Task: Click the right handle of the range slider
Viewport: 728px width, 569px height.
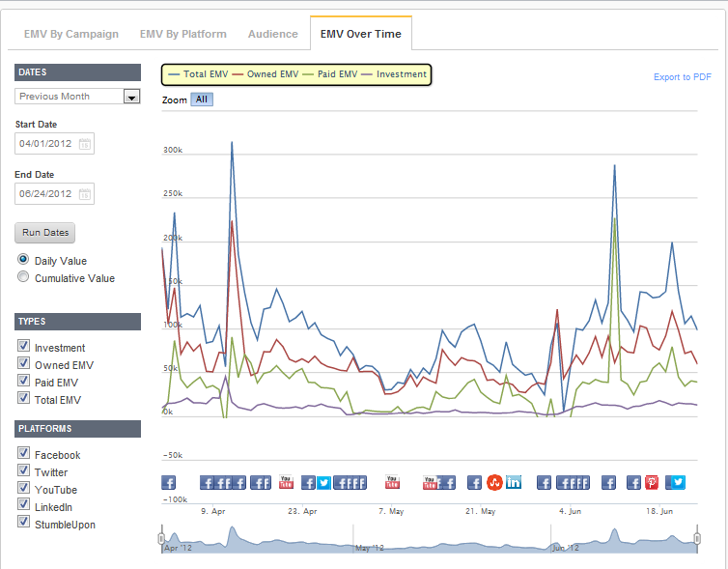Action: click(x=697, y=537)
